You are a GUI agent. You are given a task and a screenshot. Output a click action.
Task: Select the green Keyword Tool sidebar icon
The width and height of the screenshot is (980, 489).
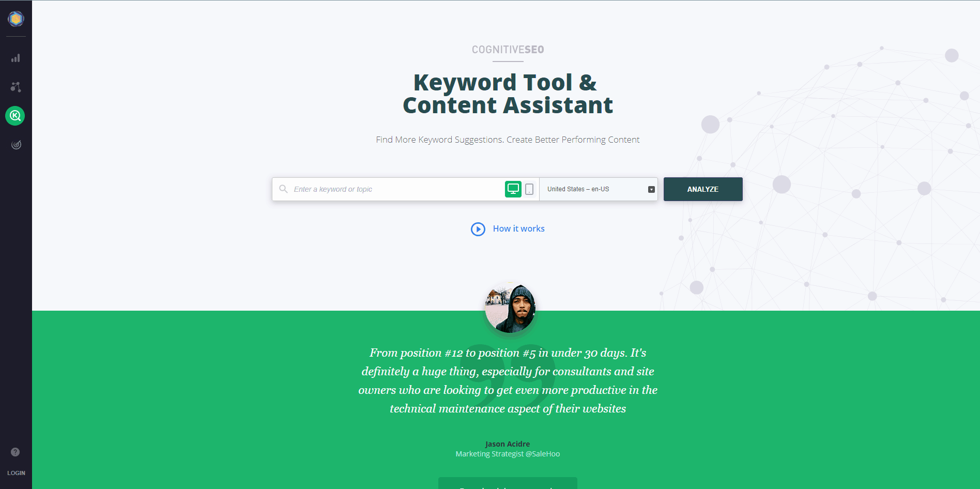tap(15, 116)
